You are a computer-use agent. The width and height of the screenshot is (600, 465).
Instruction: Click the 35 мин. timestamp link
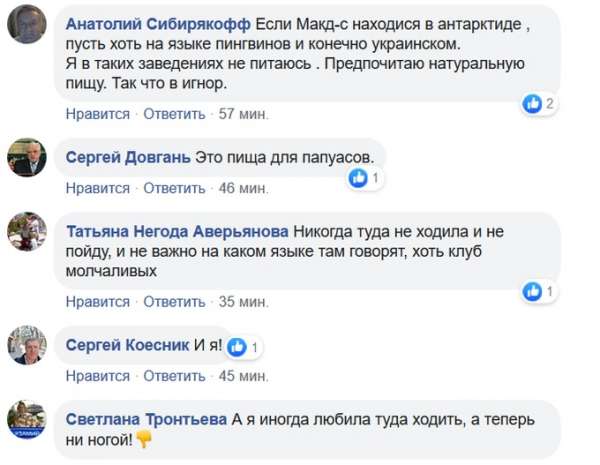(x=243, y=301)
